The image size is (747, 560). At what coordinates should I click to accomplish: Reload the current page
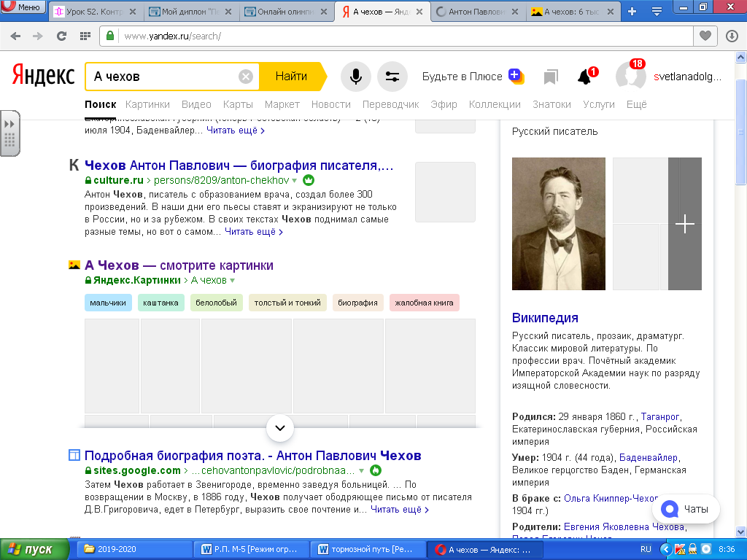pyautogui.click(x=61, y=36)
